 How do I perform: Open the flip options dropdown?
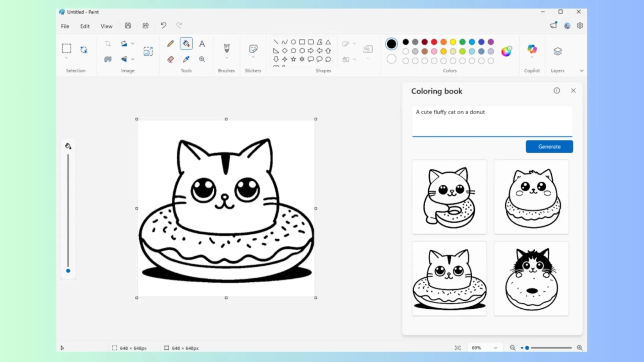coord(133,59)
